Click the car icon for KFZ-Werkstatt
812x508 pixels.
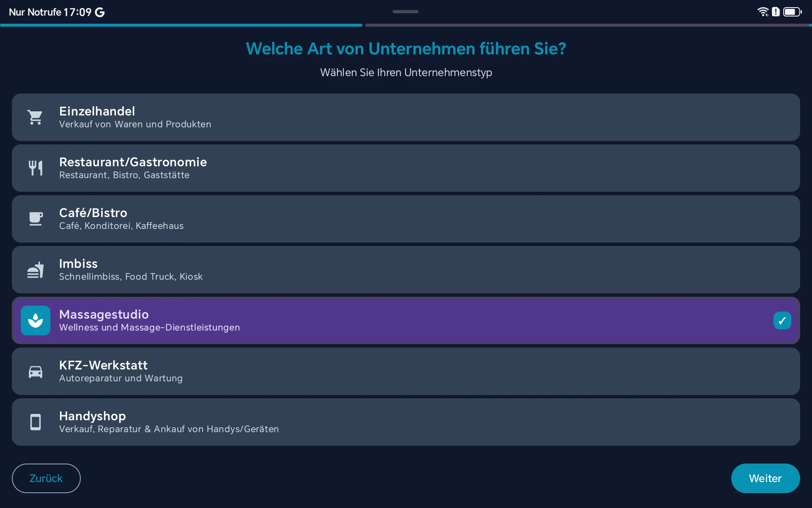(x=36, y=371)
